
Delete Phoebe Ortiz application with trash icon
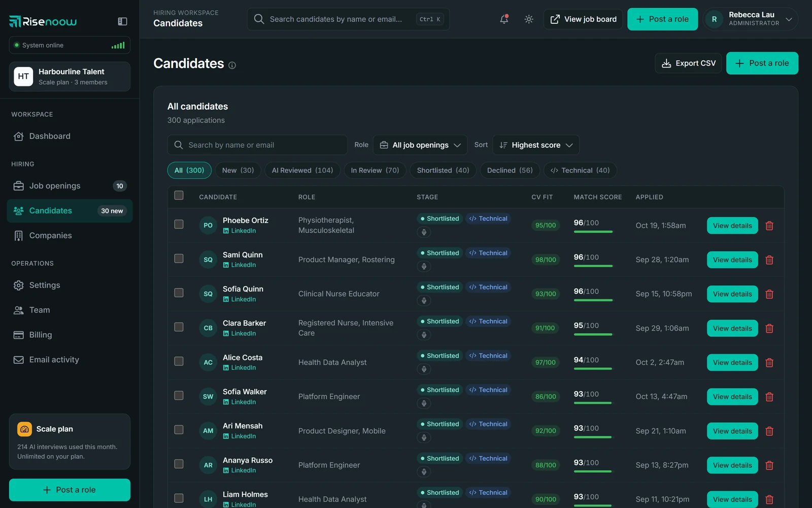click(769, 226)
